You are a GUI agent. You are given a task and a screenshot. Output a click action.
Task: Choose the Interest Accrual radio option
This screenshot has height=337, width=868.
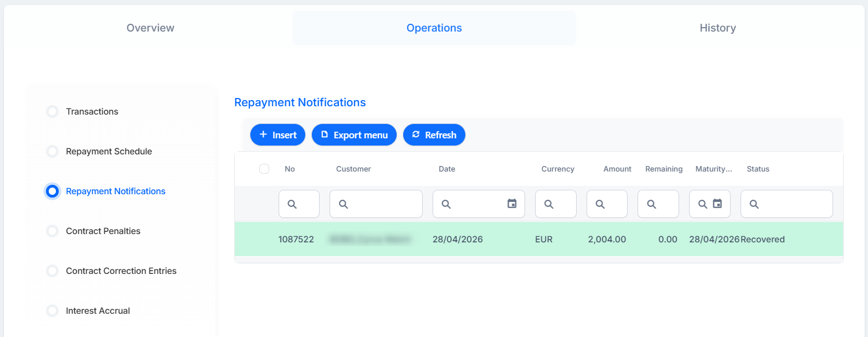52,311
